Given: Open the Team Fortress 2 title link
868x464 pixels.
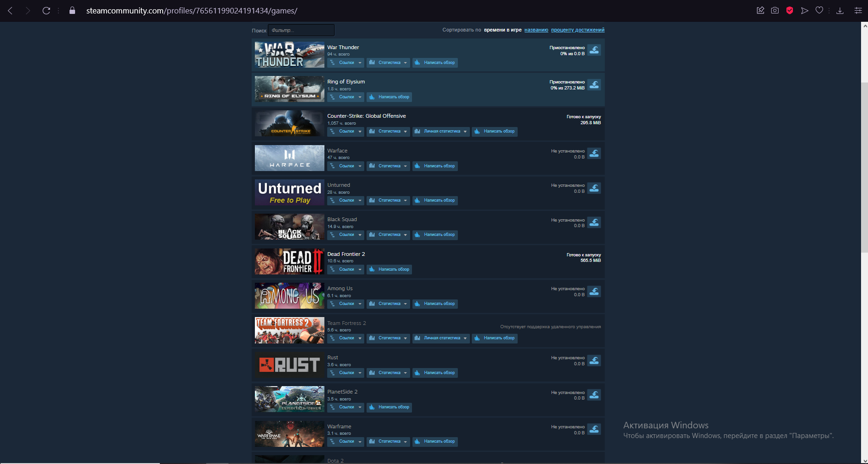Looking at the screenshot, I should (x=347, y=323).
